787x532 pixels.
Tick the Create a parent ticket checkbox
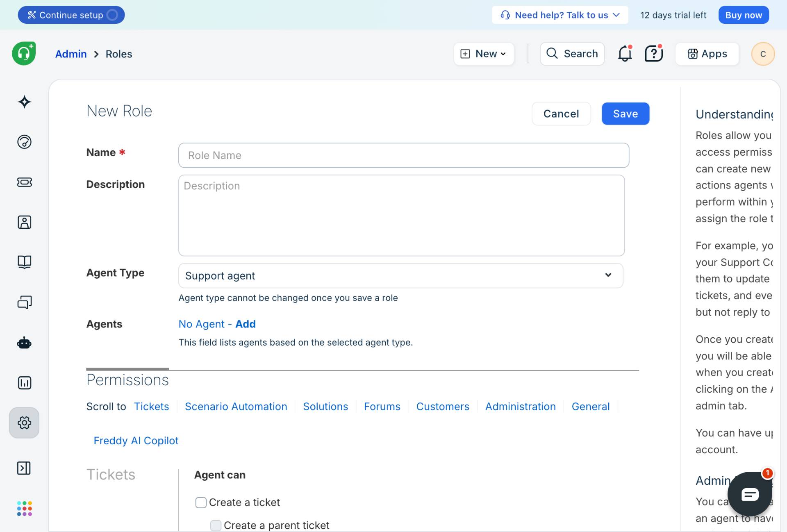pos(216,525)
